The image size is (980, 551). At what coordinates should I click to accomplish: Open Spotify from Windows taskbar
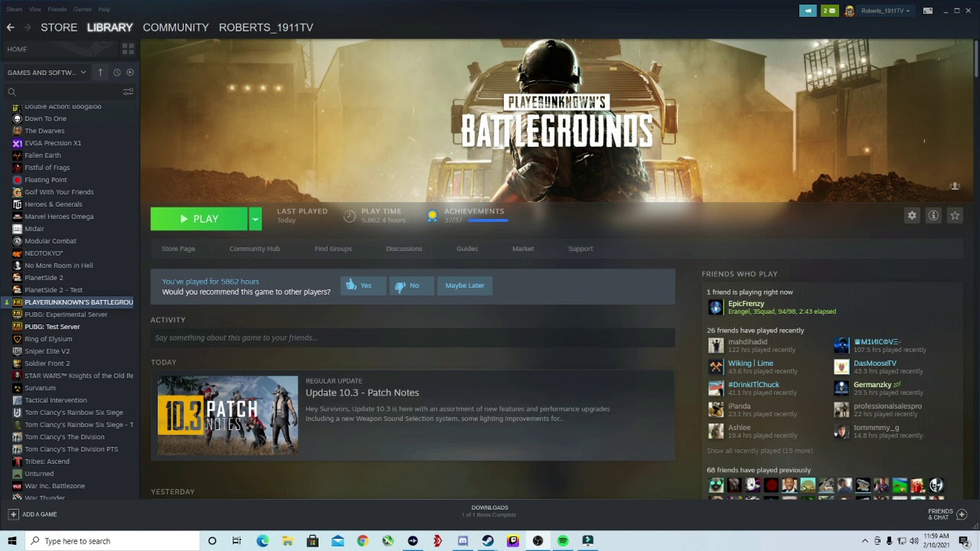click(x=563, y=541)
